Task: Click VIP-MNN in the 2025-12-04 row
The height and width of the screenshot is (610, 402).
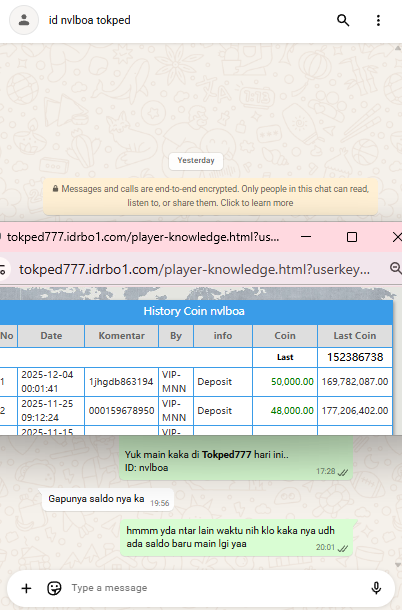Action: (x=174, y=382)
